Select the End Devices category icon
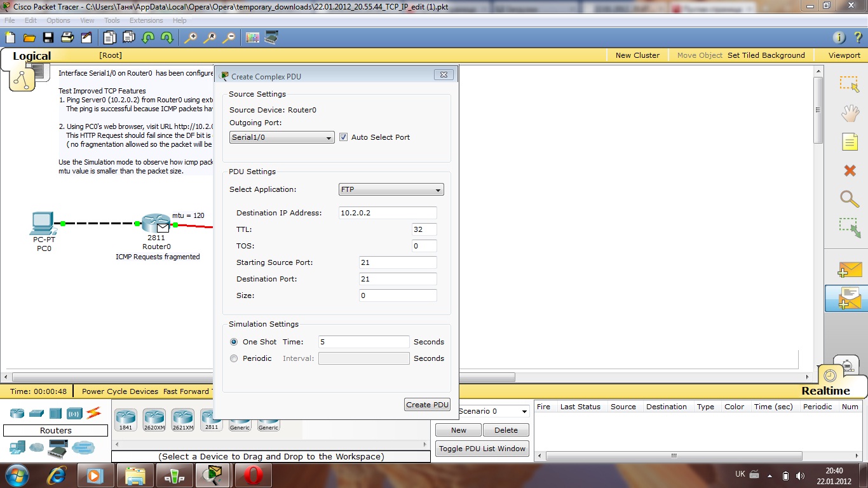This screenshot has height=488, width=868. (x=17, y=447)
